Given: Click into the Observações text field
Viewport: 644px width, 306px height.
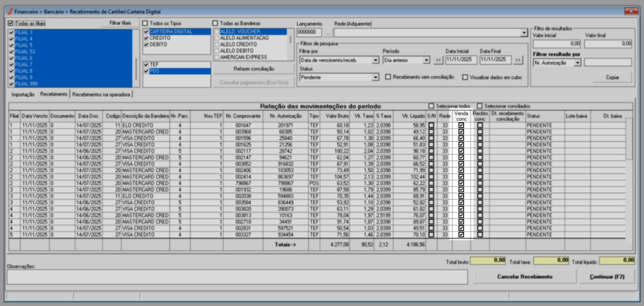Looking at the screenshot, I should 237,277.
